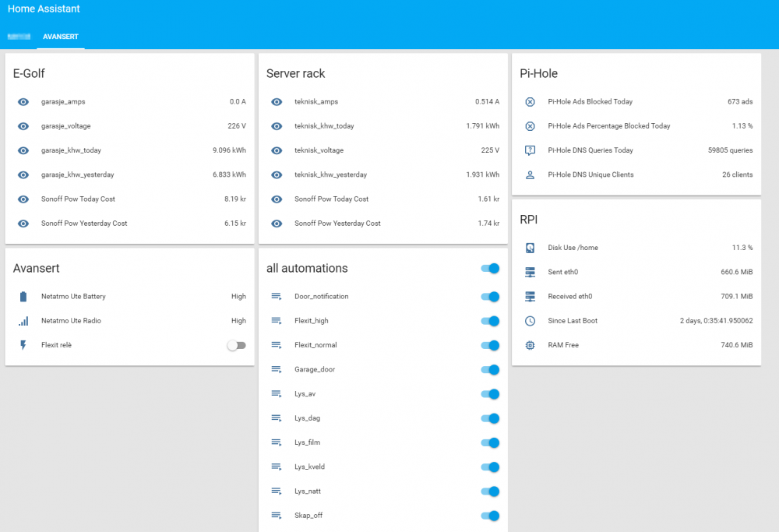Image resolution: width=779 pixels, height=532 pixels.
Task: Toggle off the Garage_door automation
Action: [490, 370]
